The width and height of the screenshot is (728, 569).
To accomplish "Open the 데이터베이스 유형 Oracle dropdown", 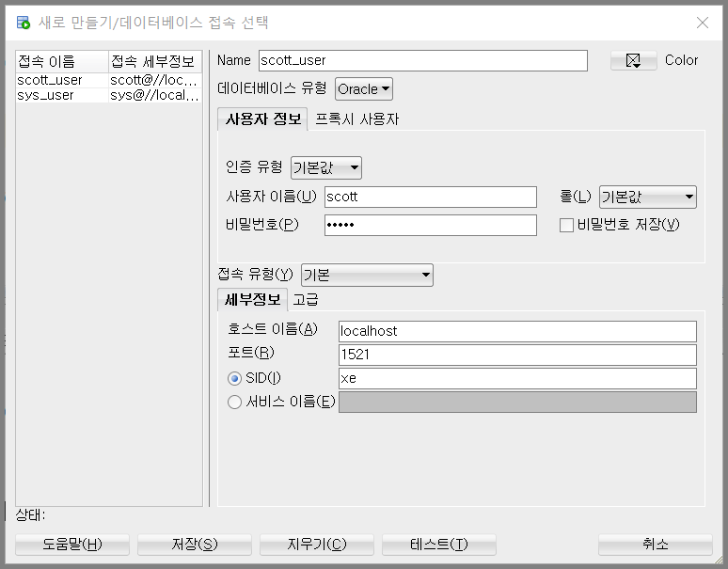I will 364,88.
